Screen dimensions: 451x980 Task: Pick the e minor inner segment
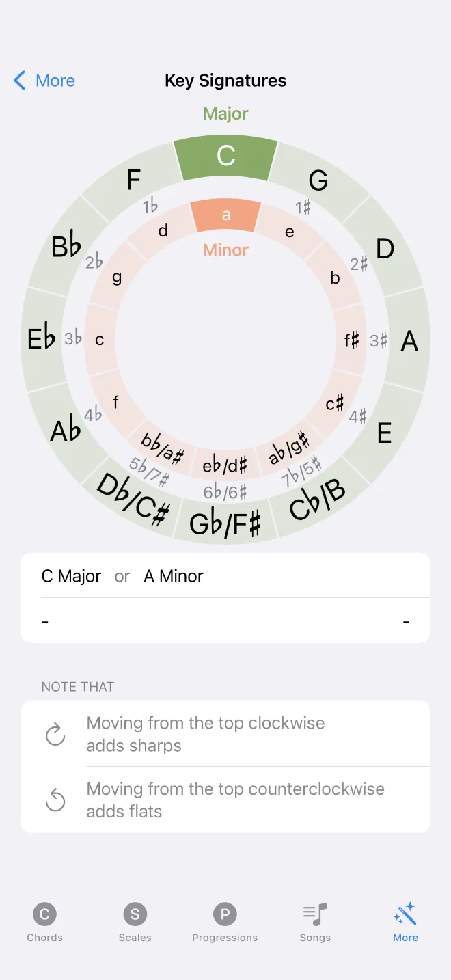[290, 232]
